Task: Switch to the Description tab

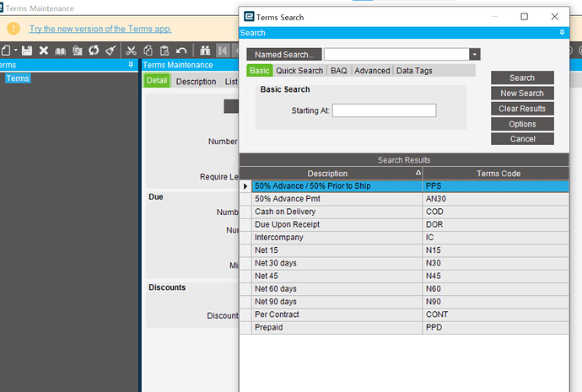Action: 196,82
